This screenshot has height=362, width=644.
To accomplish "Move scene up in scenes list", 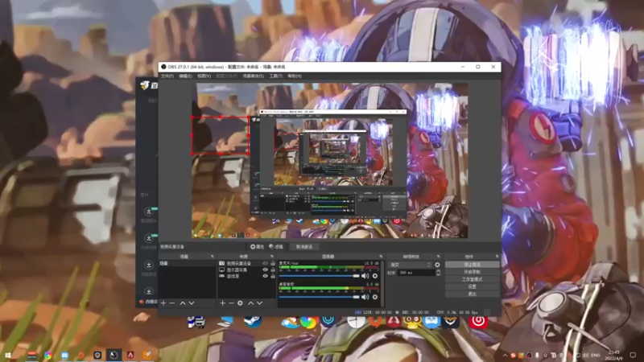I will pos(183,303).
